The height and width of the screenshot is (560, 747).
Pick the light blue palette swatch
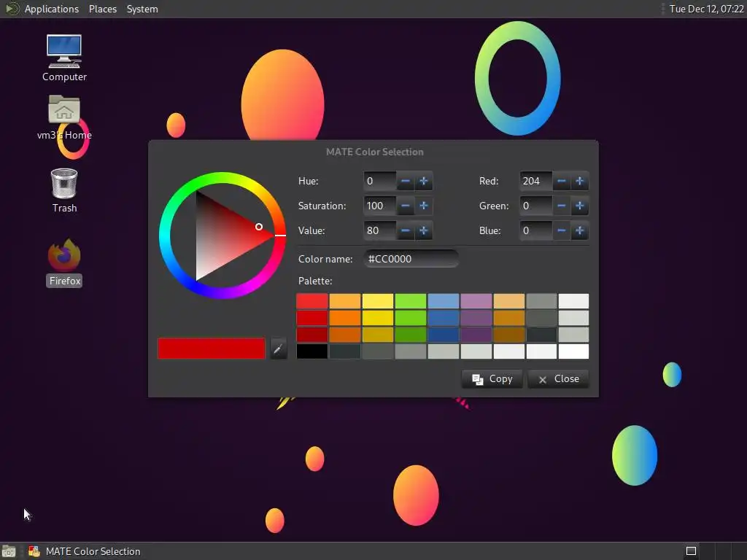coord(444,301)
